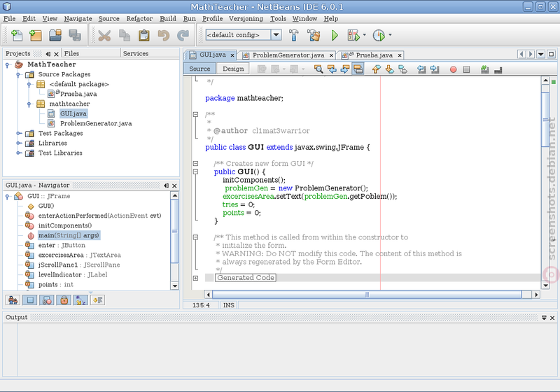Open Profile Main Project dropdown arrow

pos(390,35)
